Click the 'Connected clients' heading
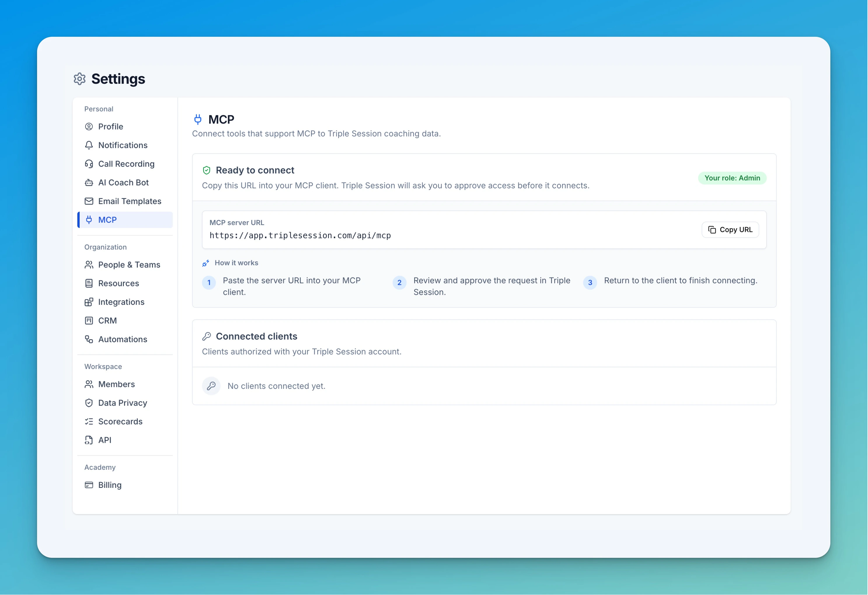 [257, 337]
